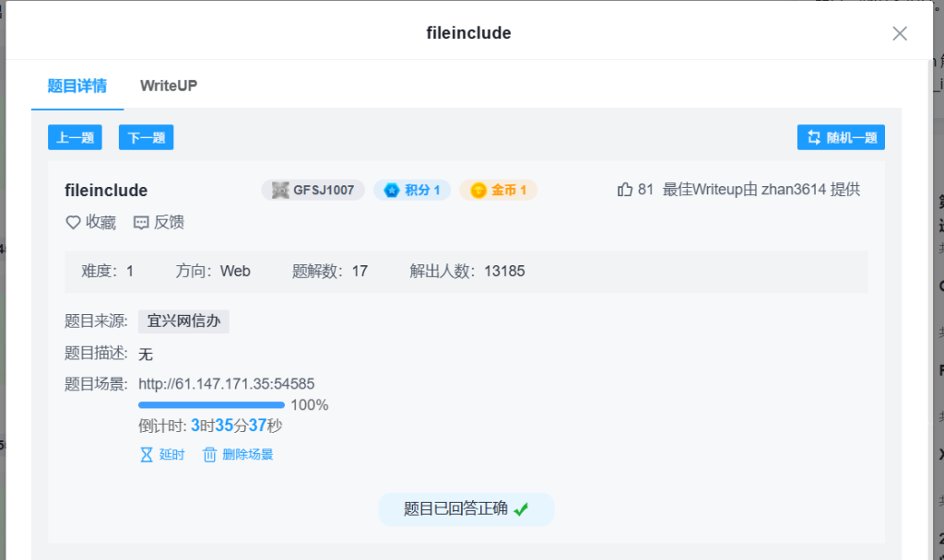Close the fileinclude dialog
This screenshot has width=944, height=560.
[900, 33]
